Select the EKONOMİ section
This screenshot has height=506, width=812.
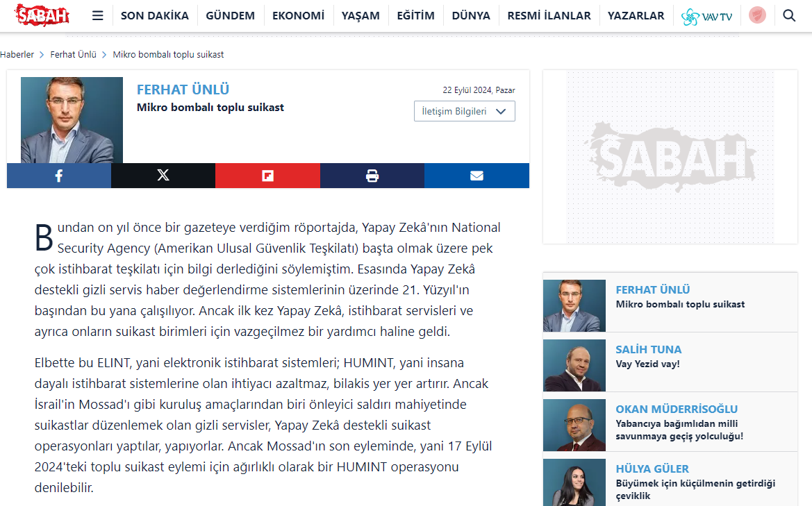pyautogui.click(x=298, y=15)
